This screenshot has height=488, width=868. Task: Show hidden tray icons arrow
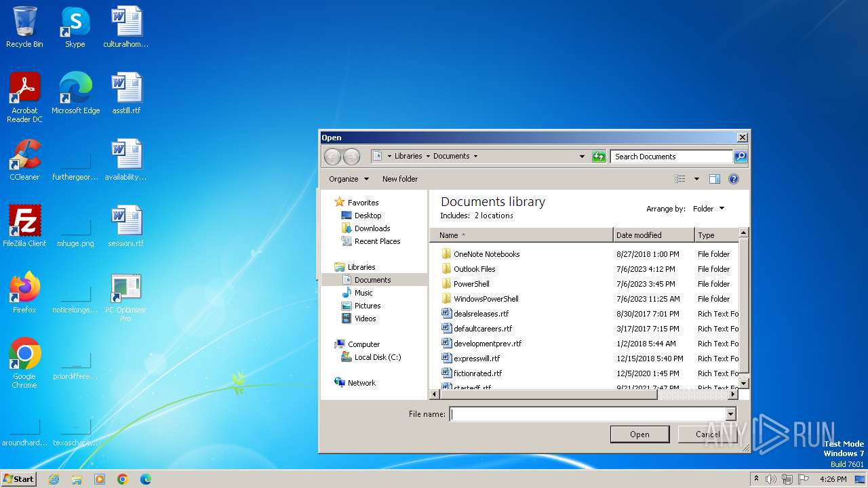(756, 479)
